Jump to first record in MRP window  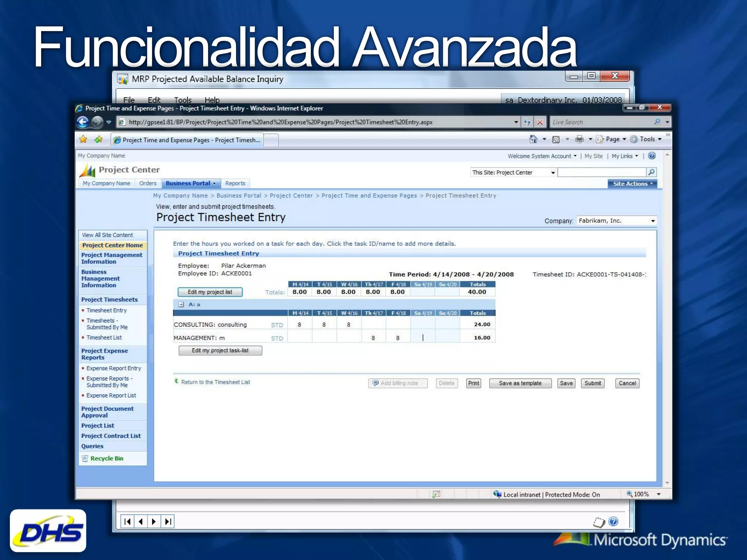(127, 521)
